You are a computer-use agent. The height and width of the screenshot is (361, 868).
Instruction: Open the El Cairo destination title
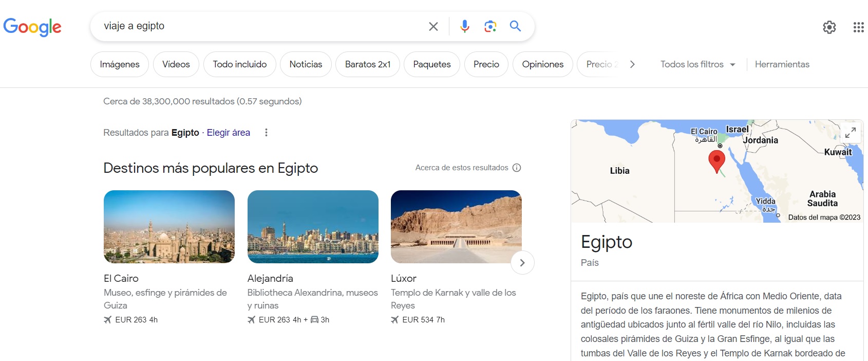121,278
